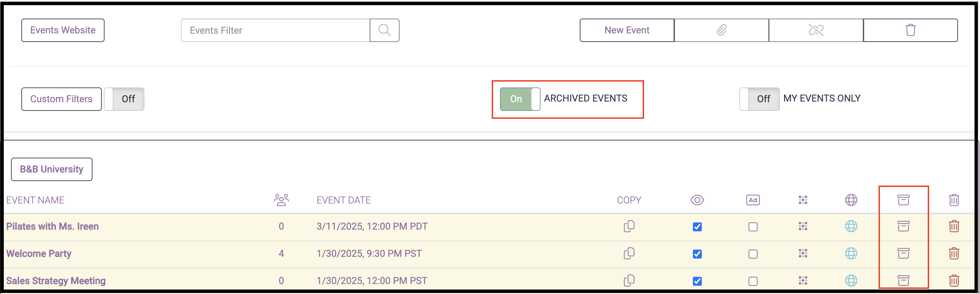
Task: Toggle the Custom Filters Off switch
Action: pyautogui.click(x=124, y=99)
